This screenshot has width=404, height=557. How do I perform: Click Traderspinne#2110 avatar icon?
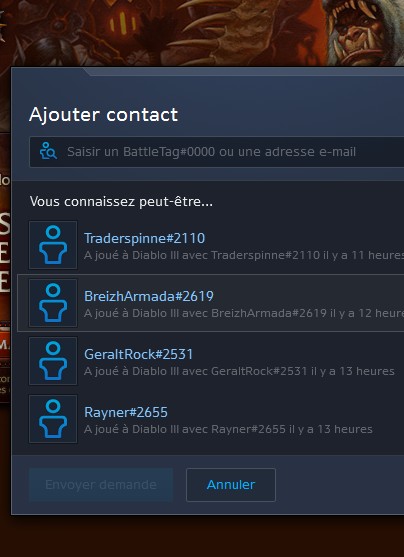[x=53, y=245]
